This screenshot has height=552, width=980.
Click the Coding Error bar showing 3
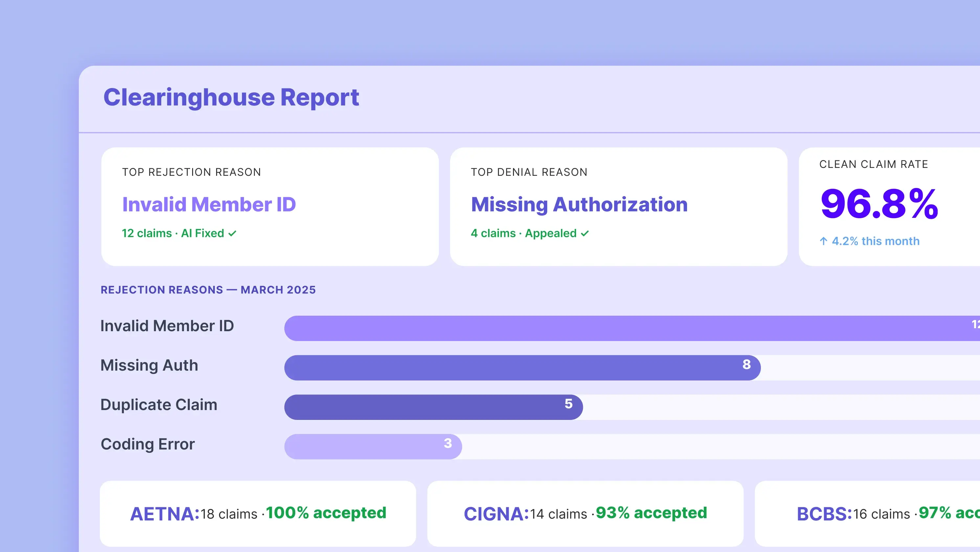coord(373,447)
